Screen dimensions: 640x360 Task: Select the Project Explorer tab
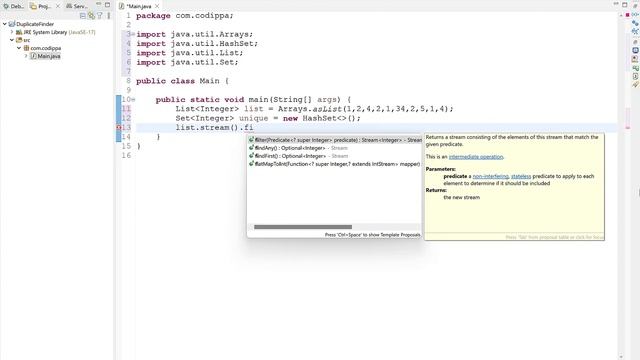tap(40, 6)
